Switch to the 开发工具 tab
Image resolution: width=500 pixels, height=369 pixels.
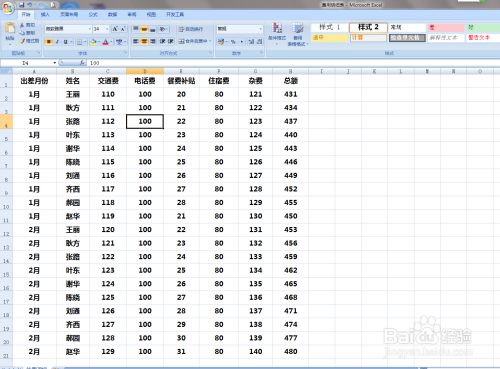click(x=175, y=14)
